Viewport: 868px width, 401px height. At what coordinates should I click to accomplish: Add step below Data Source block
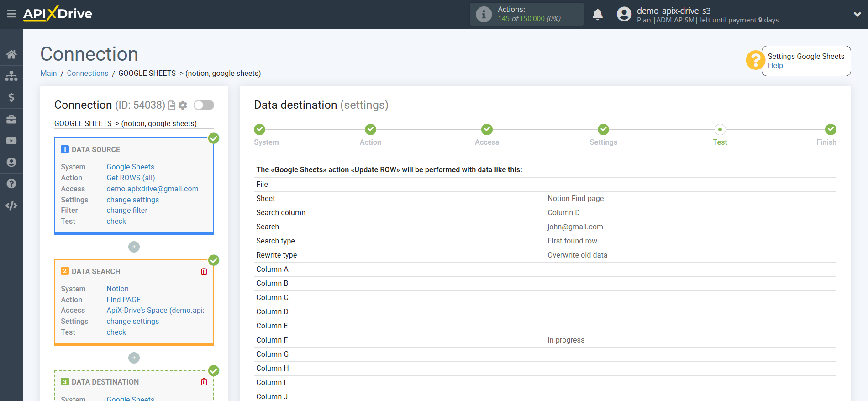134,247
